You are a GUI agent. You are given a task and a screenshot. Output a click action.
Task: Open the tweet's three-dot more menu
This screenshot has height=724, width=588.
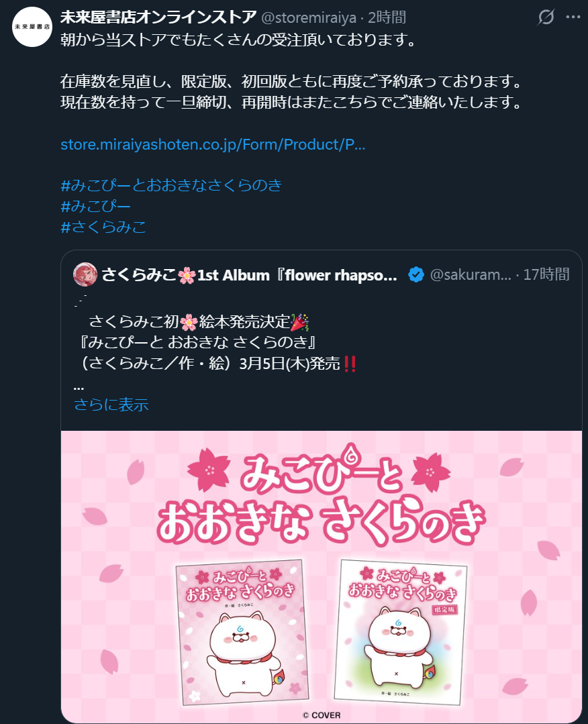tap(573, 17)
